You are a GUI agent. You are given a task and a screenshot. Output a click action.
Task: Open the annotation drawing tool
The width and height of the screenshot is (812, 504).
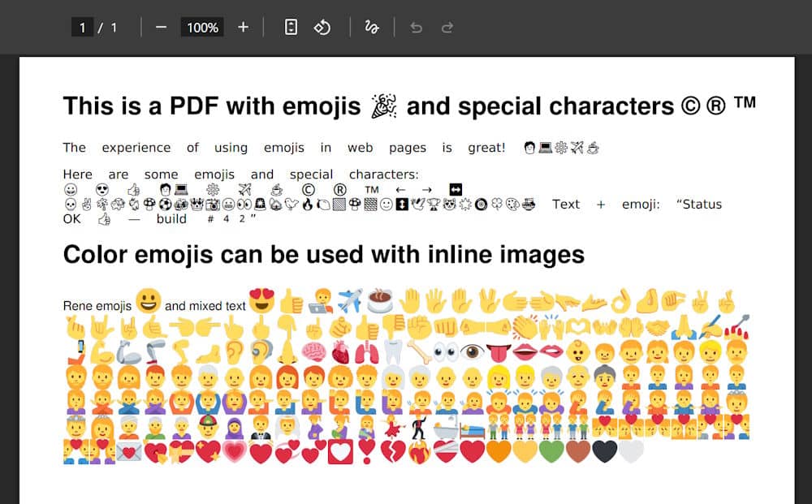372,27
